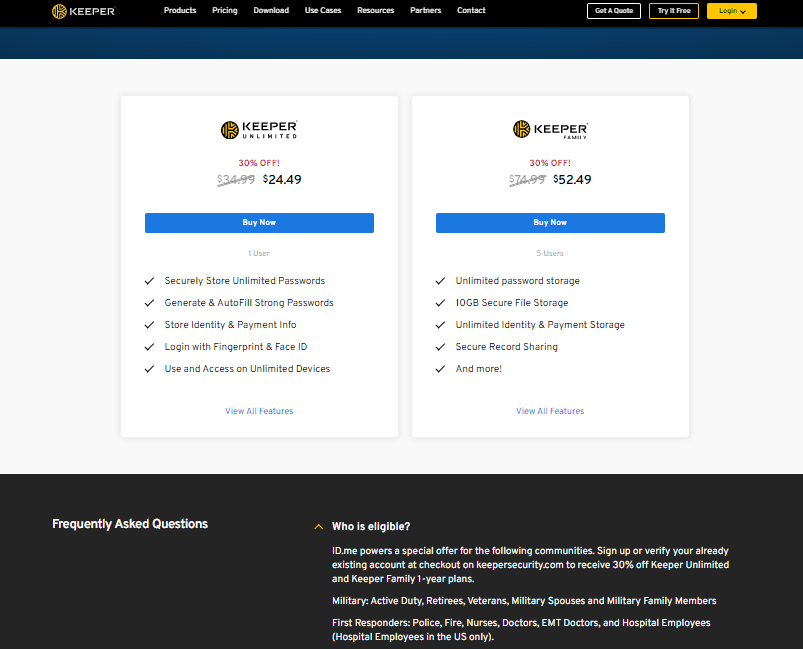Click the Try It Free button
The image size is (803, 649).
[x=673, y=11]
